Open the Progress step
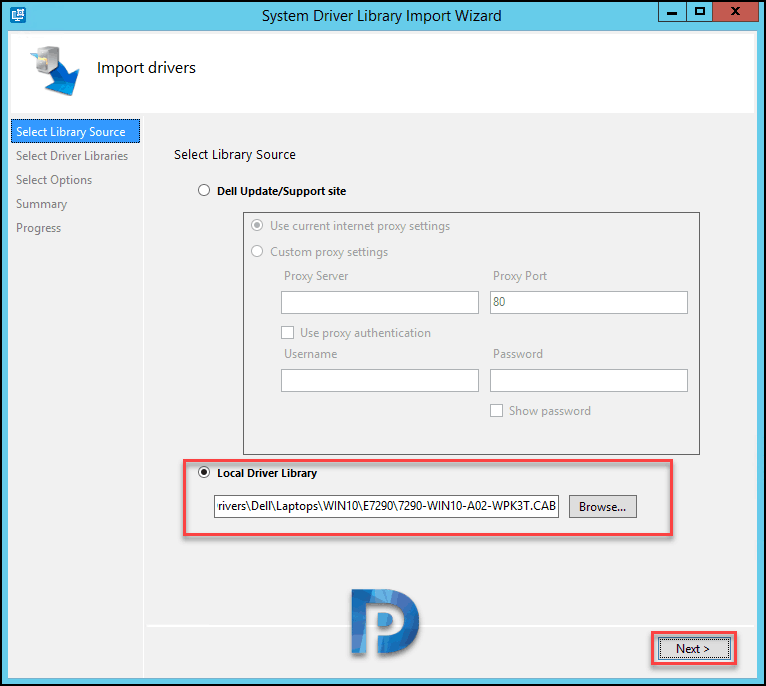766x686 pixels. 39,228
